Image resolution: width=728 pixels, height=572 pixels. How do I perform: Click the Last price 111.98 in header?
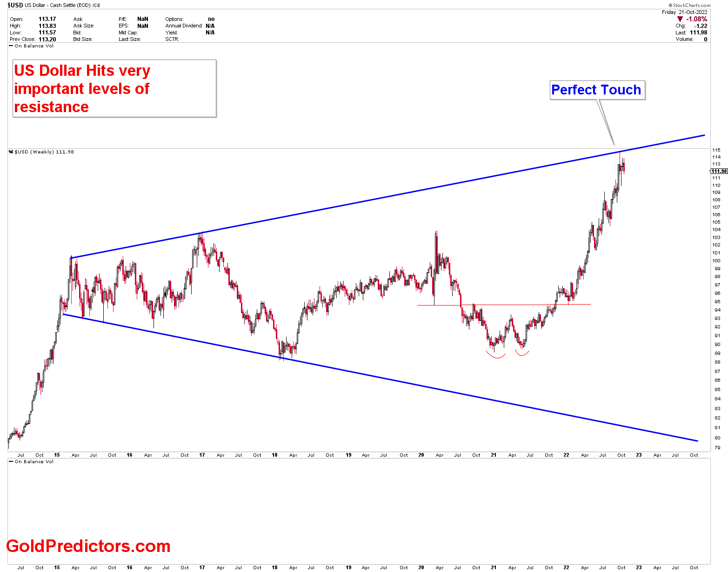699,33
